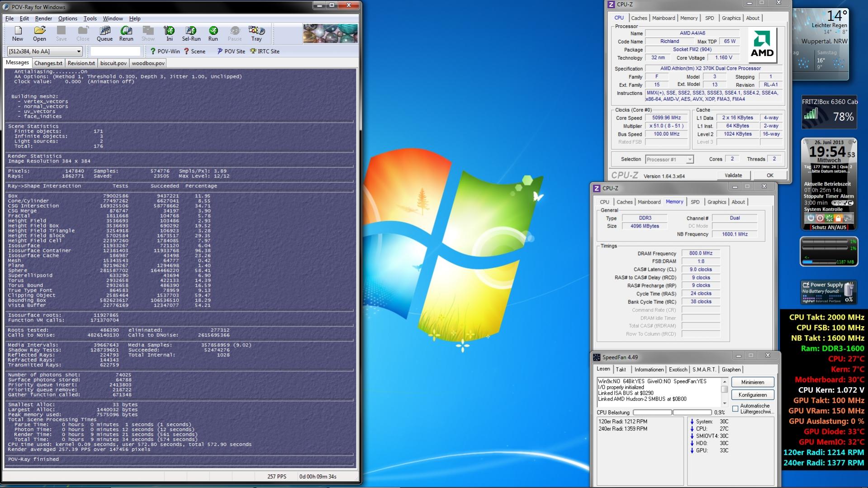Open the render Queue in POV-Ray
Screen dimensions: 868x488
104,33
